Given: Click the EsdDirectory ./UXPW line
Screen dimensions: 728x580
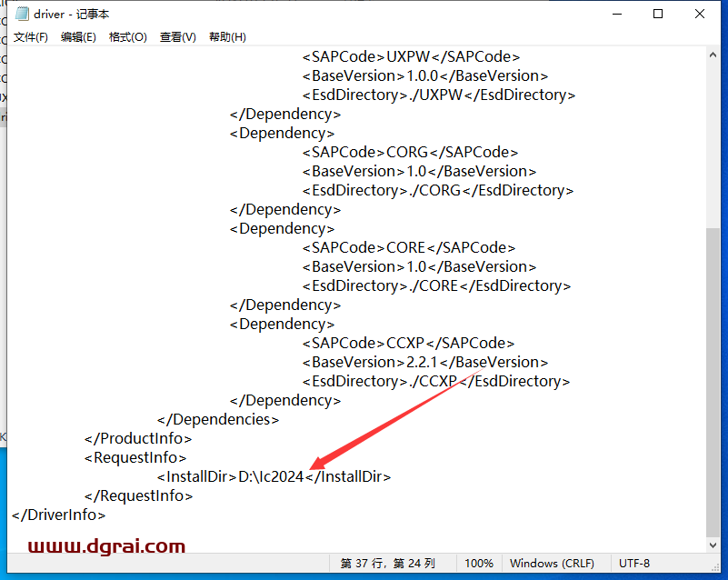Looking at the screenshot, I should pos(439,95).
